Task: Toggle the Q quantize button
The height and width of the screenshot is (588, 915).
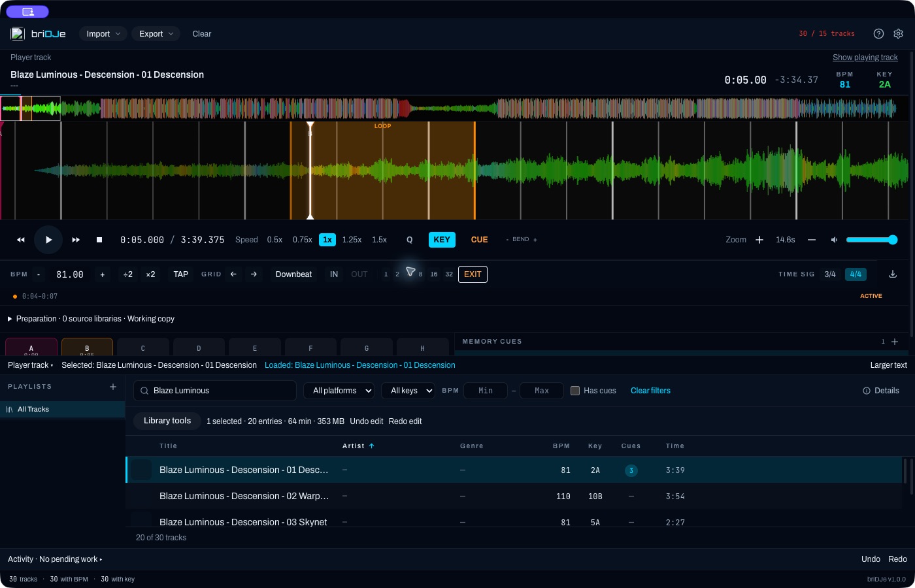Action: click(x=410, y=240)
